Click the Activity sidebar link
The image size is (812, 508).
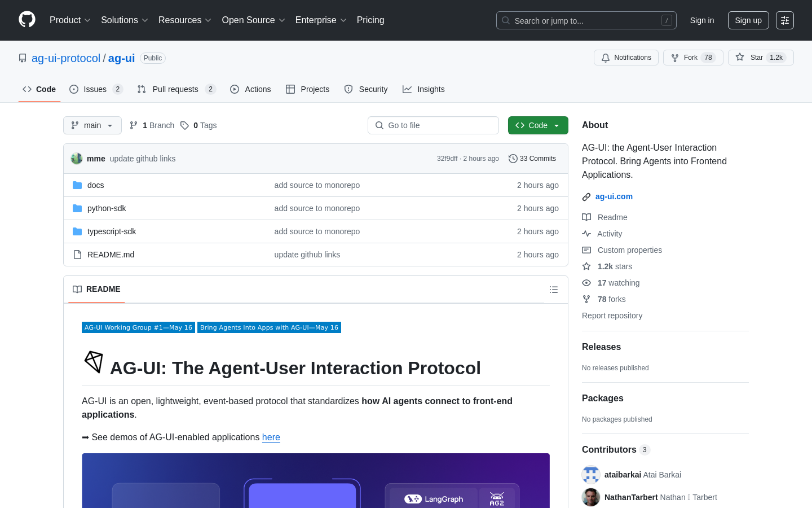(x=602, y=234)
